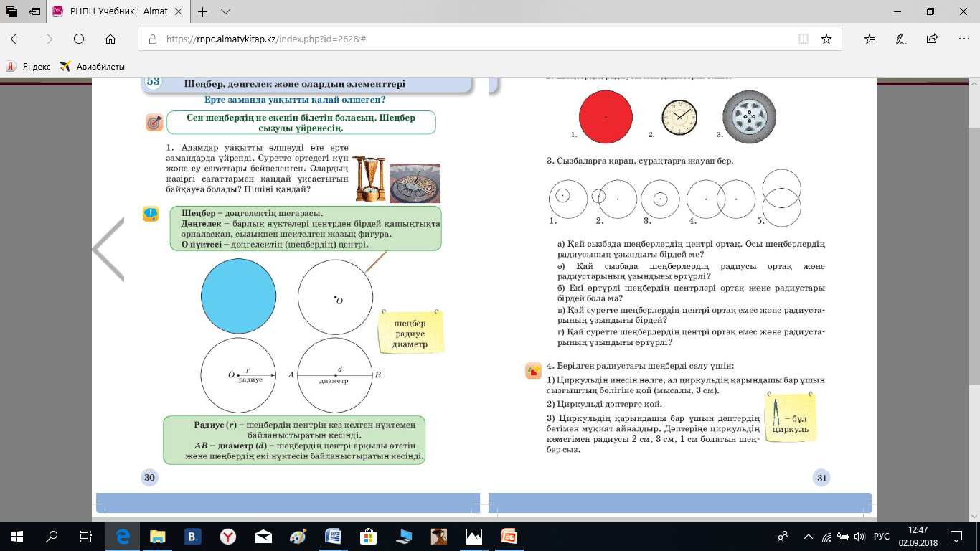
Task: Switch to PowerPoint on the taskbar
Action: click(x=509, y=537)
